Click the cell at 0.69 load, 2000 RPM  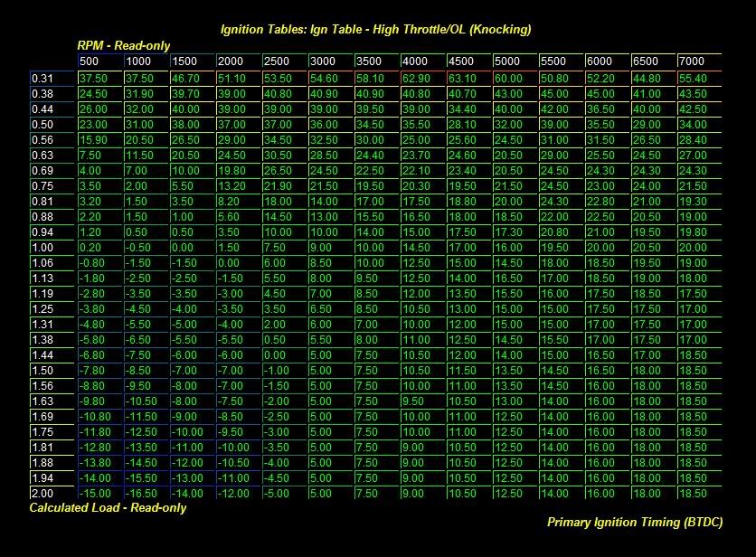click(x=238, y=171)
